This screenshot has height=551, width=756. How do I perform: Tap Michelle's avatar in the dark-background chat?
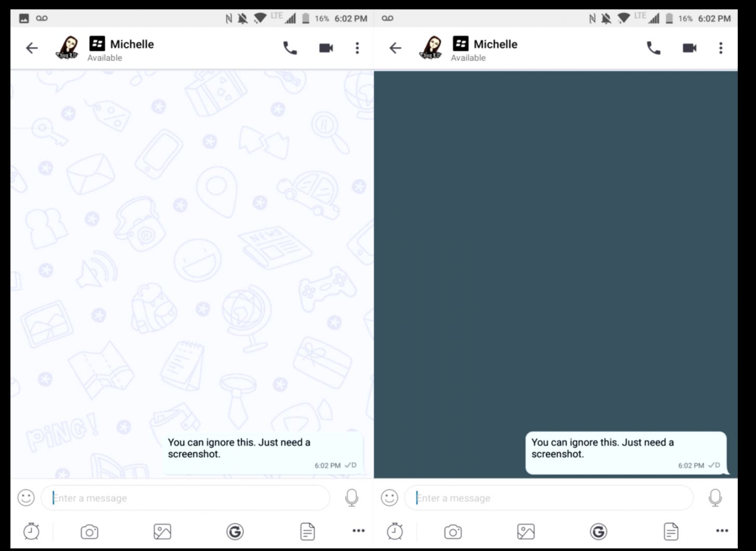coord(431,48)
